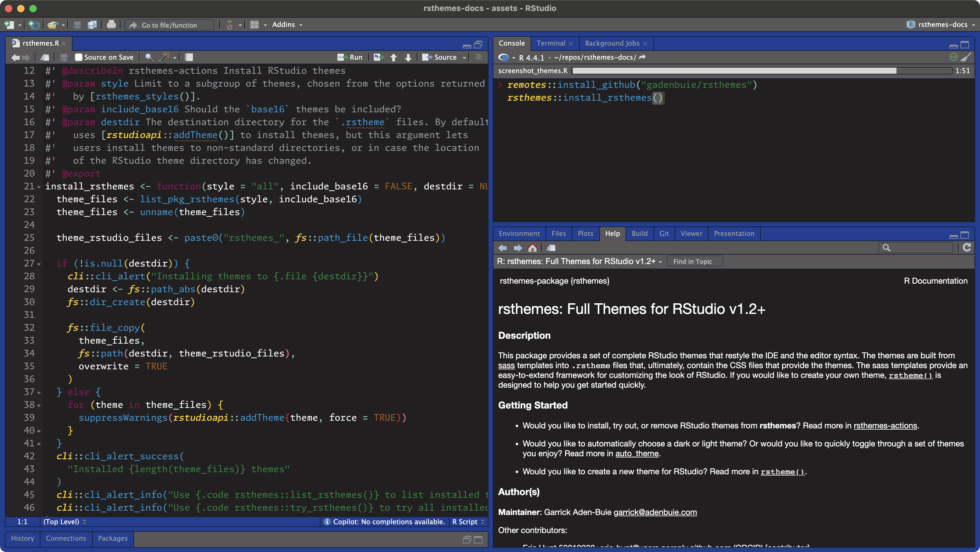Open the R Script file type selector
This screenshot has width=980, height=552.
(468, 522)
